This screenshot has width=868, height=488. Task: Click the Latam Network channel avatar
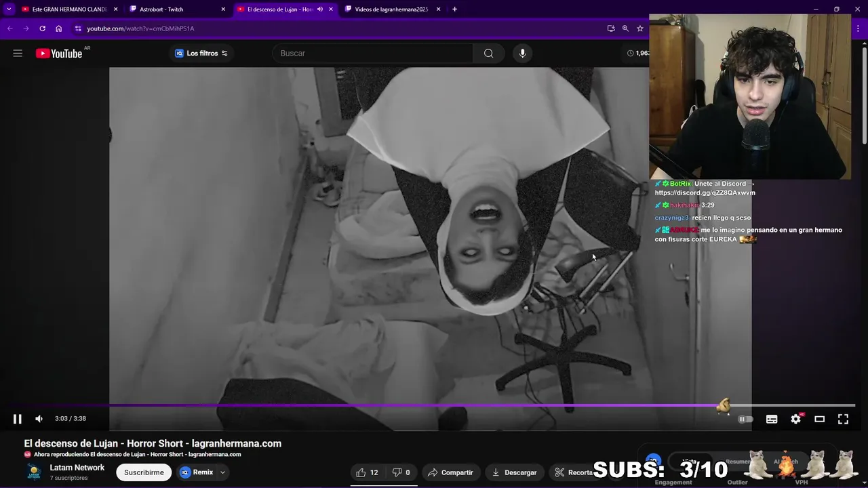(x=33, y=472)
